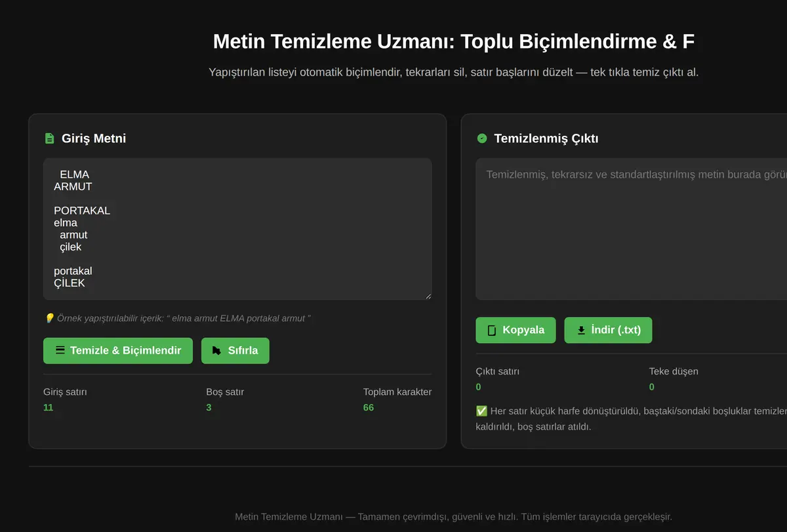Click the Temizlenmiş Çıktı heading

coord(546,138)
